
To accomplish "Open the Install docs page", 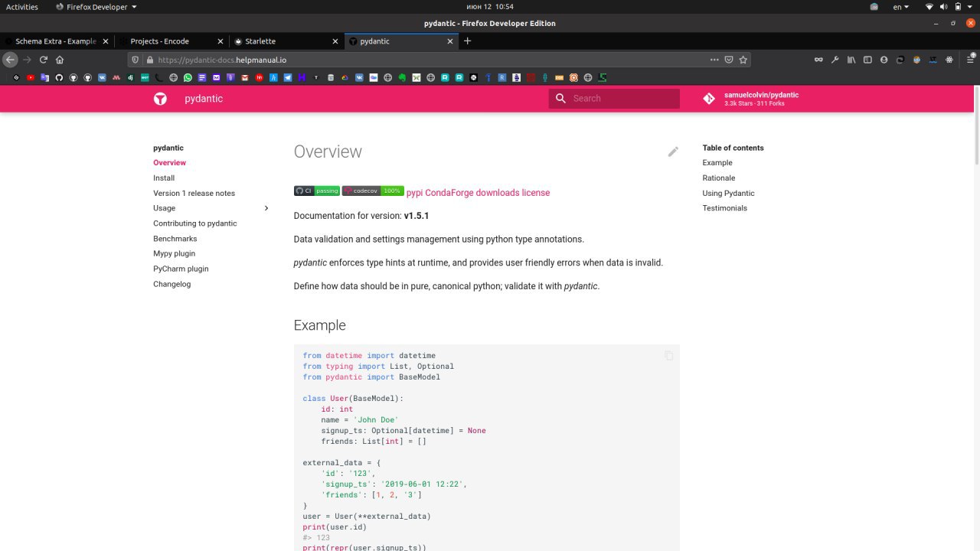I will click(164, 178).
